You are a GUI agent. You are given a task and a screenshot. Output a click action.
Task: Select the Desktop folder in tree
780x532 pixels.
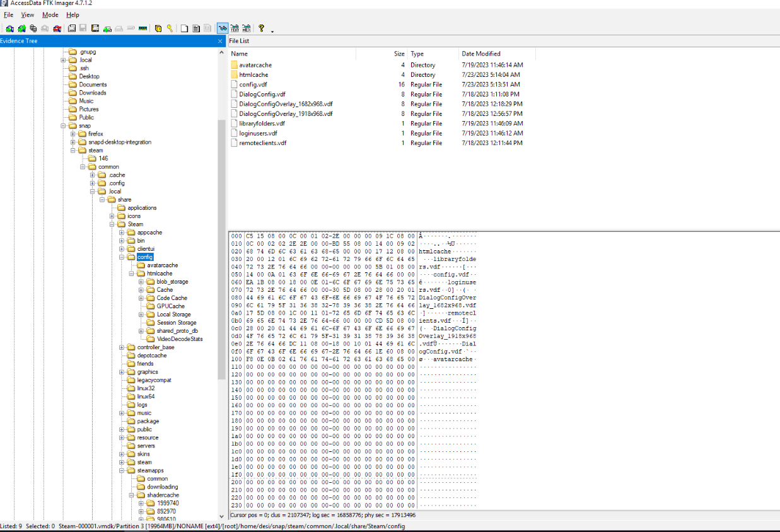tap(89, 76)
